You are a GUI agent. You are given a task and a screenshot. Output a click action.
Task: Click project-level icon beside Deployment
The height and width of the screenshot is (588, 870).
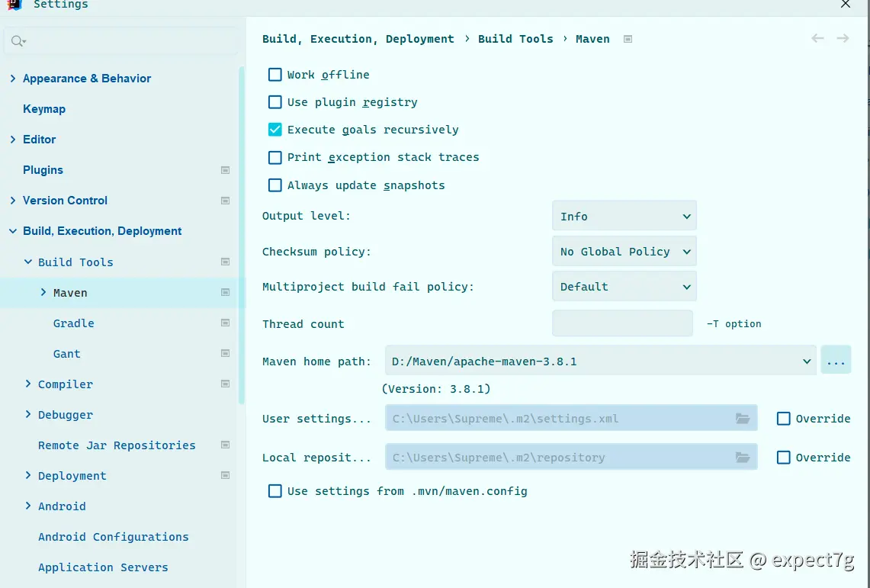point(225,475)
